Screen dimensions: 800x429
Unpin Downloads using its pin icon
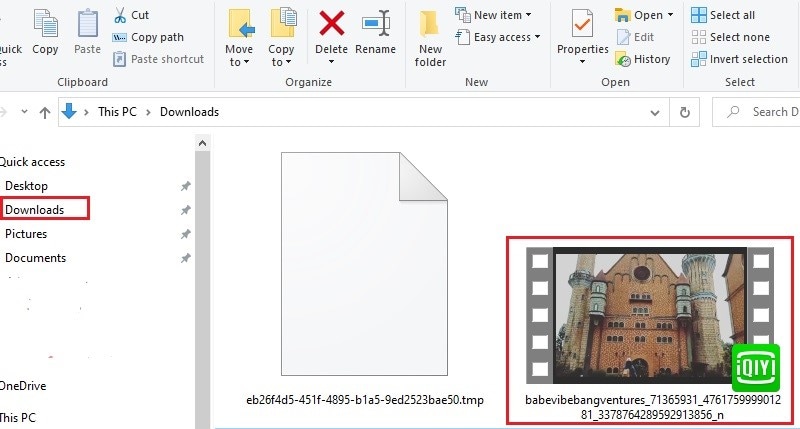coord(186,210)
